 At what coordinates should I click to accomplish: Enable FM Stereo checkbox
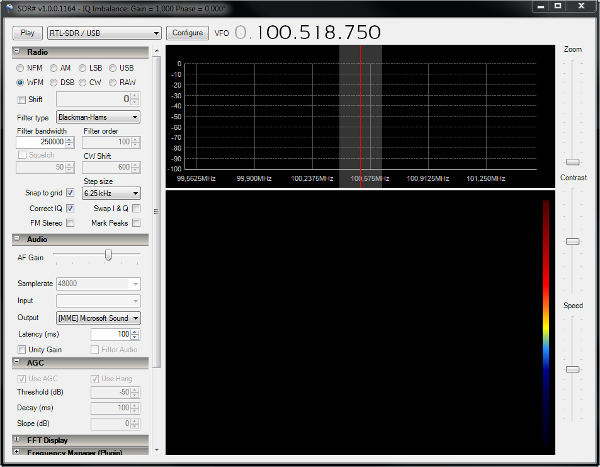pyautogui.click(x=70, y=223)
